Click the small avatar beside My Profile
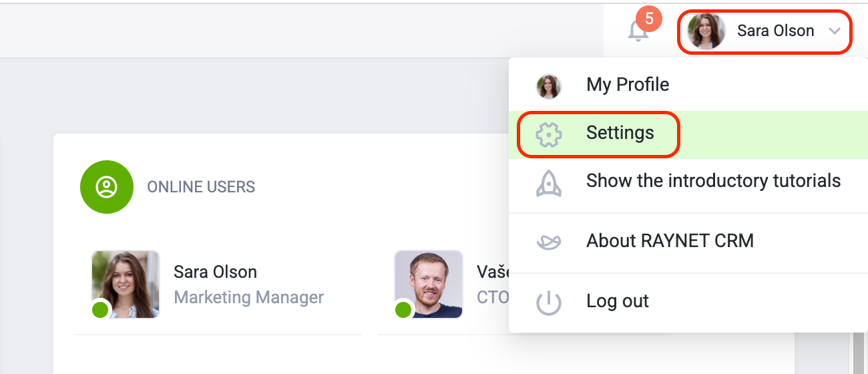 point(549,86)
